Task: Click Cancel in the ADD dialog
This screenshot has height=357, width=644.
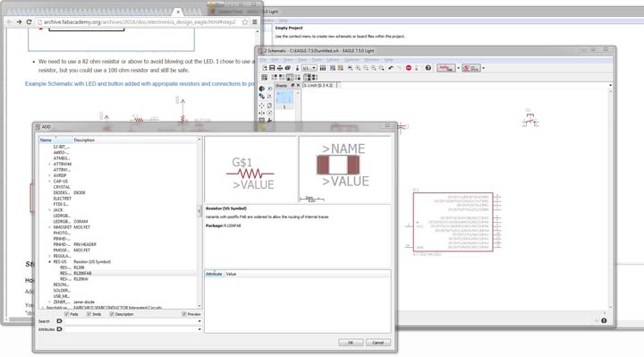Action: click(x=377, y=343)
